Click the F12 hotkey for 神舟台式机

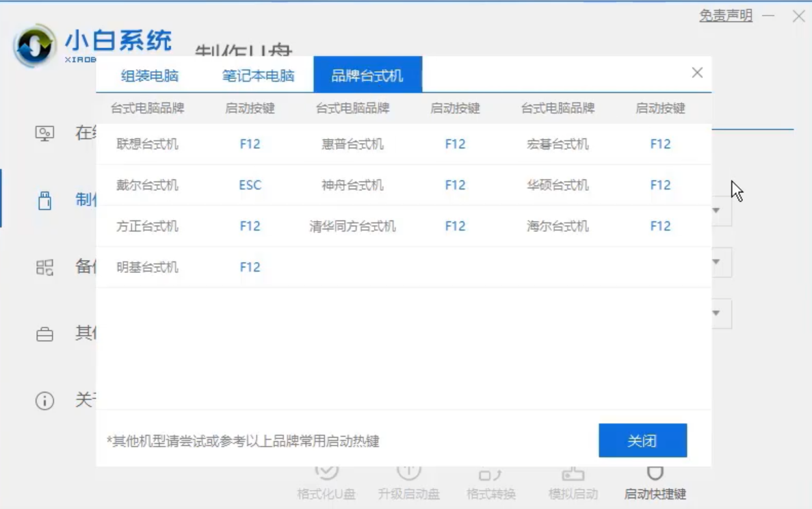point(455,185)
